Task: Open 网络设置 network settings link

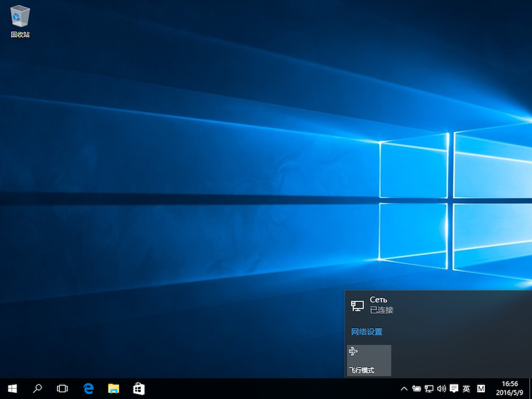Action: click(367, 332)
